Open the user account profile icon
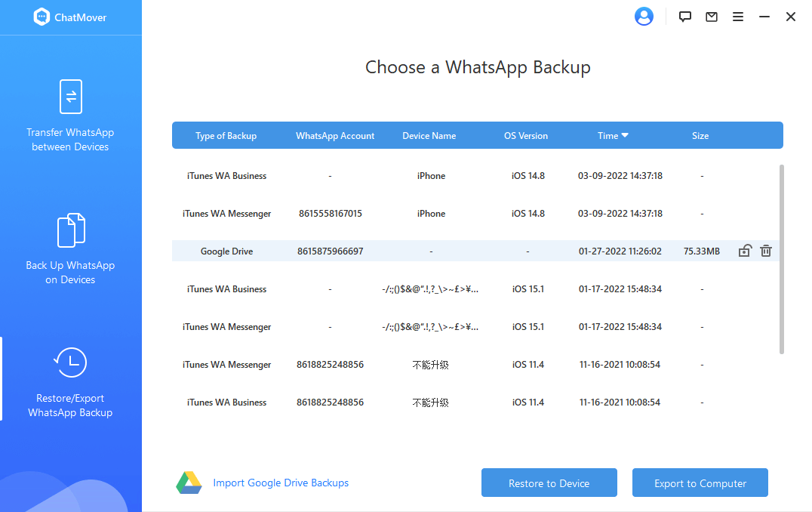Viewport: 812px width, 512px height. (644, 17)
